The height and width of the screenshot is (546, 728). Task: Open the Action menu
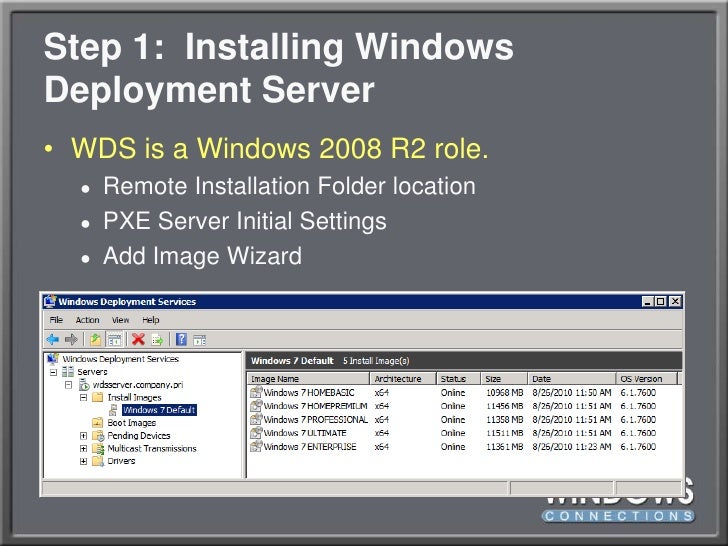(x=87, y=320)
